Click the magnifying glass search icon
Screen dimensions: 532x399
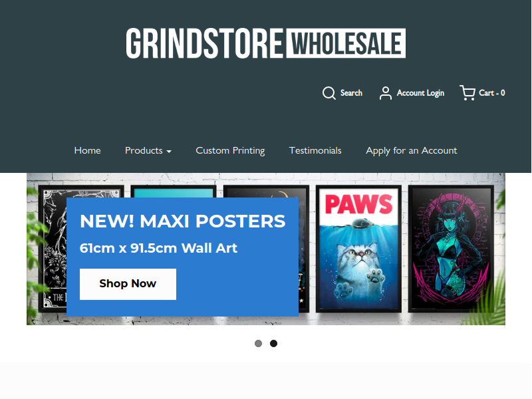(329, 93)
